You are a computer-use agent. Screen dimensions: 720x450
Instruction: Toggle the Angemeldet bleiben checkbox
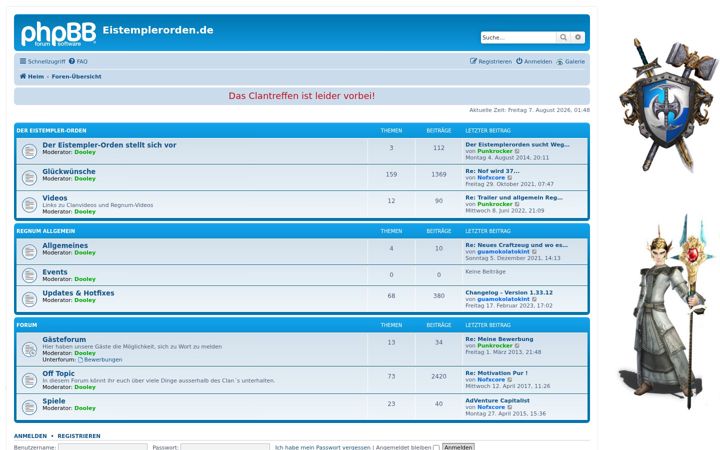(436, 448)
